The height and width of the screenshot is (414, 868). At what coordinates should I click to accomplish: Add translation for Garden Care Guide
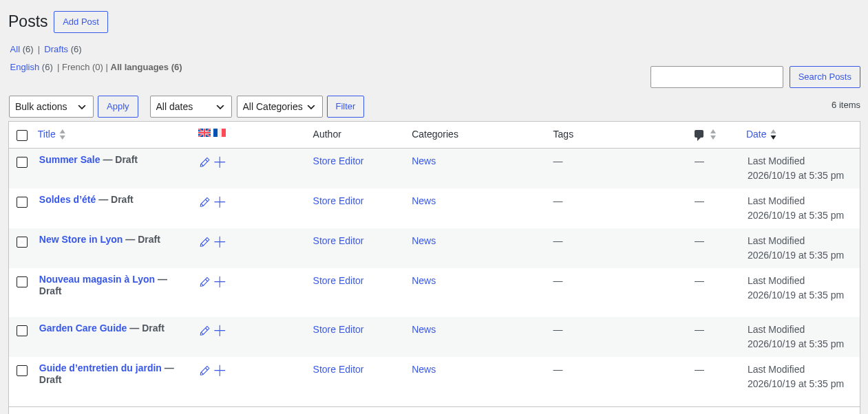(x=220, y=331)
